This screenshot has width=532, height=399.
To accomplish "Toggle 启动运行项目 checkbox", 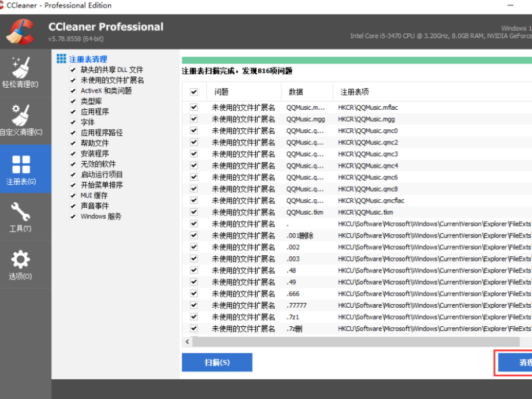I will (x=73, y=175).
